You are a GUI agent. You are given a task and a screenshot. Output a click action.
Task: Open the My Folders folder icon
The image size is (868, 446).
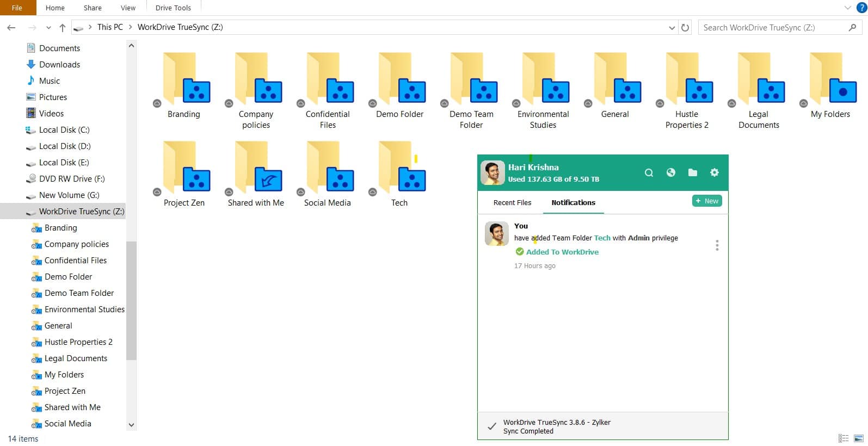[830, 79]
